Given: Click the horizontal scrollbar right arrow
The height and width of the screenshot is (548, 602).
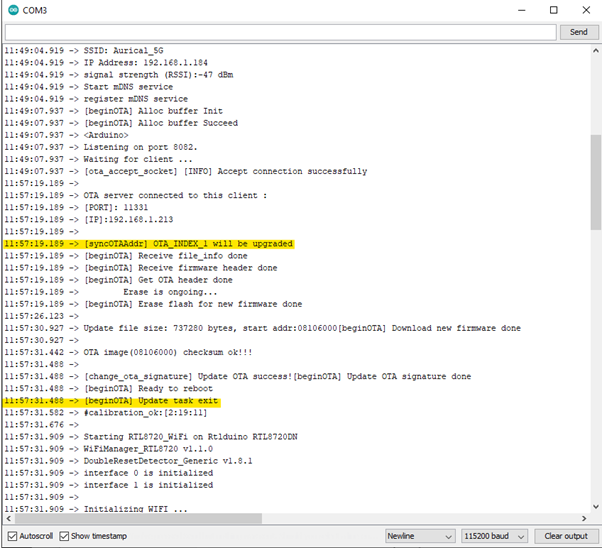Looking at the screenshot, I should [x=584, y=518].
